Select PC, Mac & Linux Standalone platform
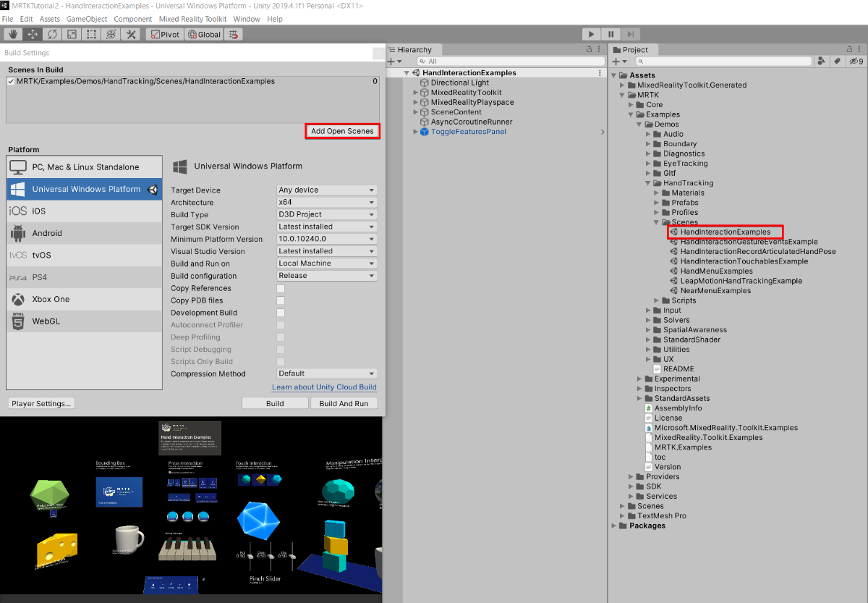The height and width of the screenshot is (603, 868). 85,166
